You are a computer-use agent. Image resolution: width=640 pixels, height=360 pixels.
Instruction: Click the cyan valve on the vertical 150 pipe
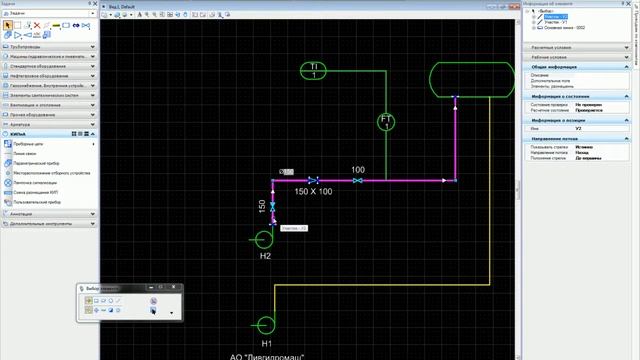(x=273, y=207)
